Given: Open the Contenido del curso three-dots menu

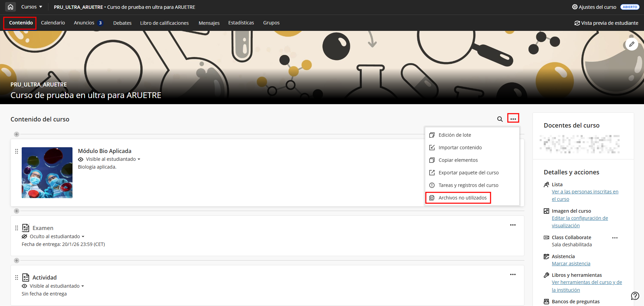Looking at the screenshot, I should tap(513, 118).
